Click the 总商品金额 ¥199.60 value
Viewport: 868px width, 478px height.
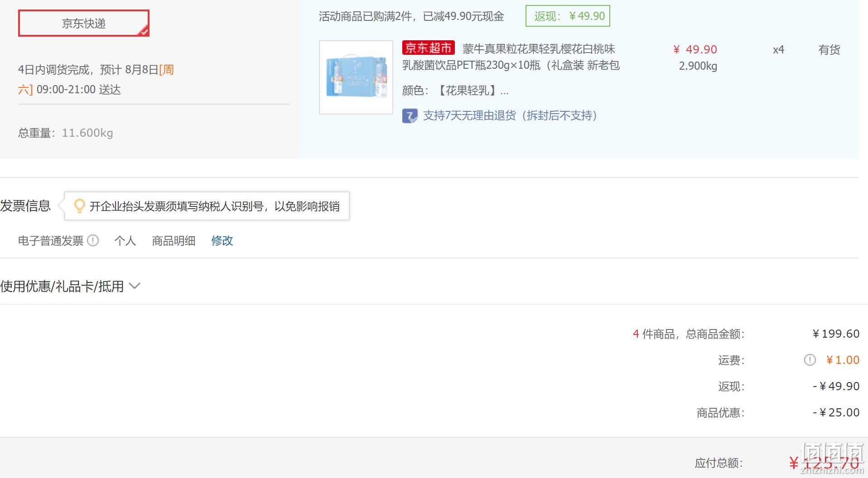point(836,334)
